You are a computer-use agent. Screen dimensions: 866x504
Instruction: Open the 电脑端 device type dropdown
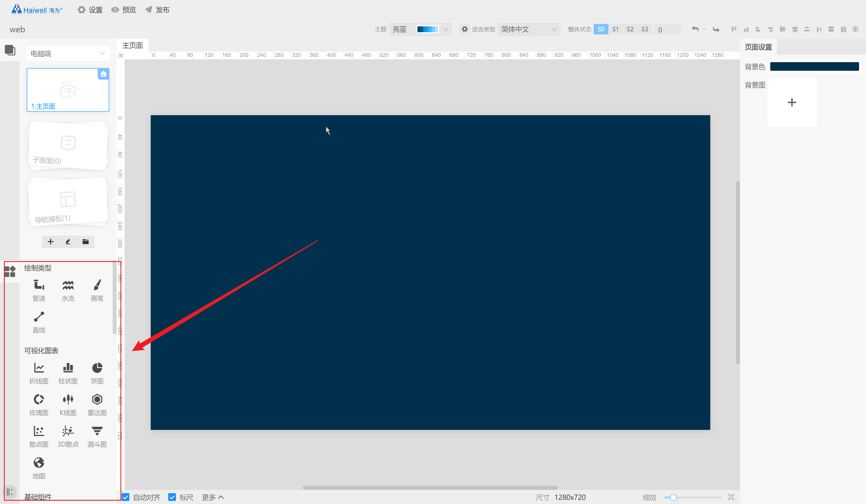[68, 54]
